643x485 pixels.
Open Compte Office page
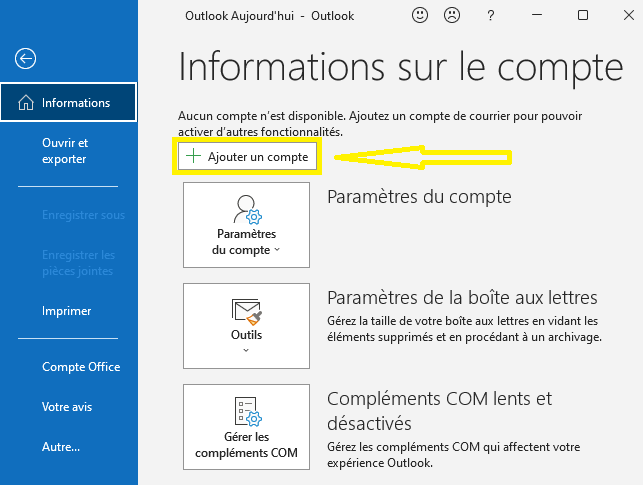click(x=81, y=367)
